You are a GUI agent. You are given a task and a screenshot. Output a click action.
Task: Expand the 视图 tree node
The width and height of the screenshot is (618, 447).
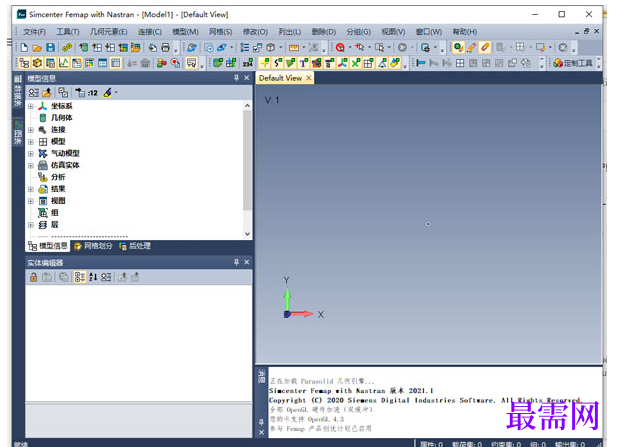pyautogui.click(x=31, y=201)
